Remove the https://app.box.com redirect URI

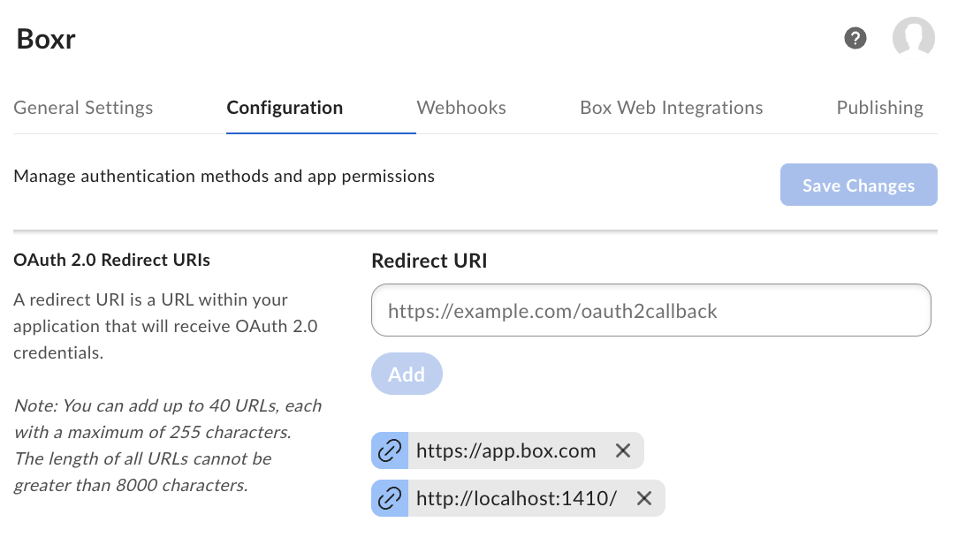point(622,450)
